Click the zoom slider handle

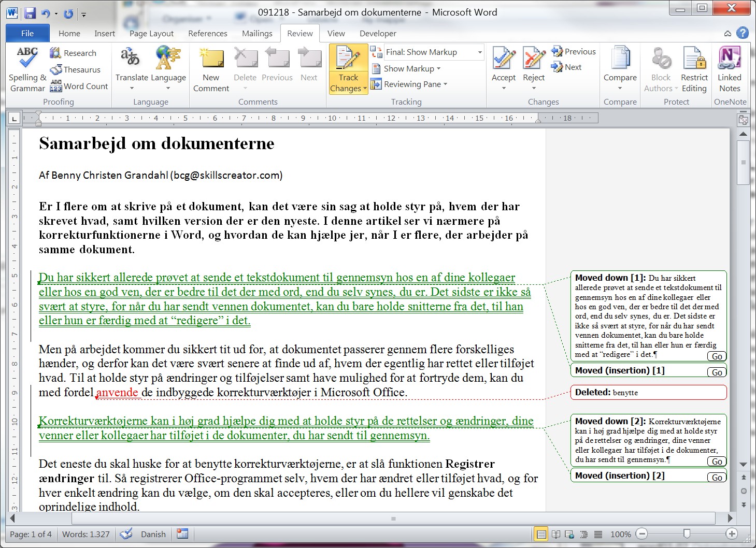click(687, 533)
